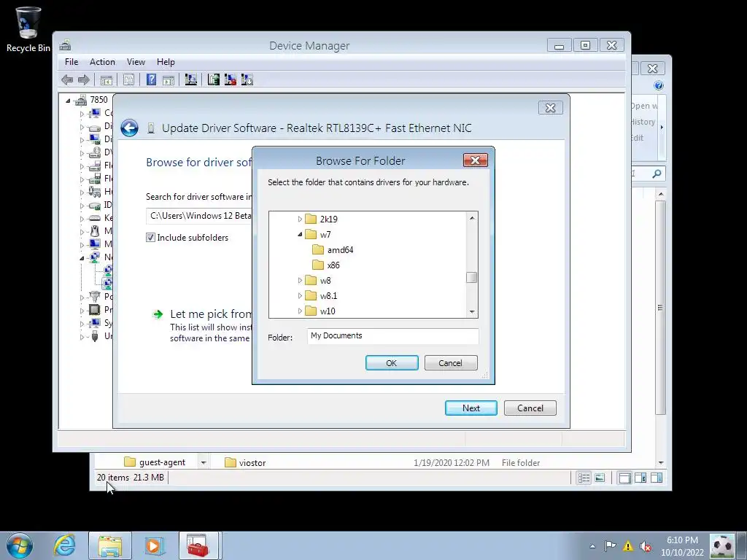Click Scan for hardware changes toolbar icon
Image resolution: width=747 pixels, height=560 pixels.
pos(191,80)
